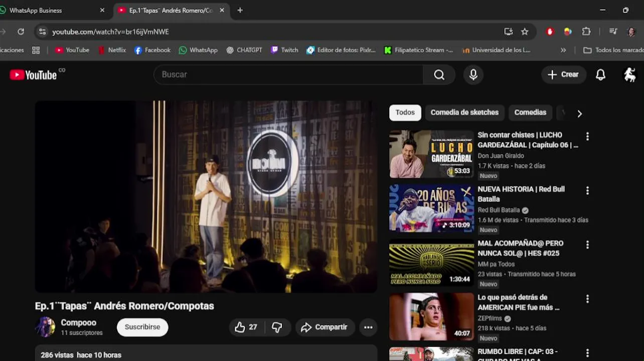Open the YouTube bookmark
This screenshot has height=361, width=644.
point(72,50)
